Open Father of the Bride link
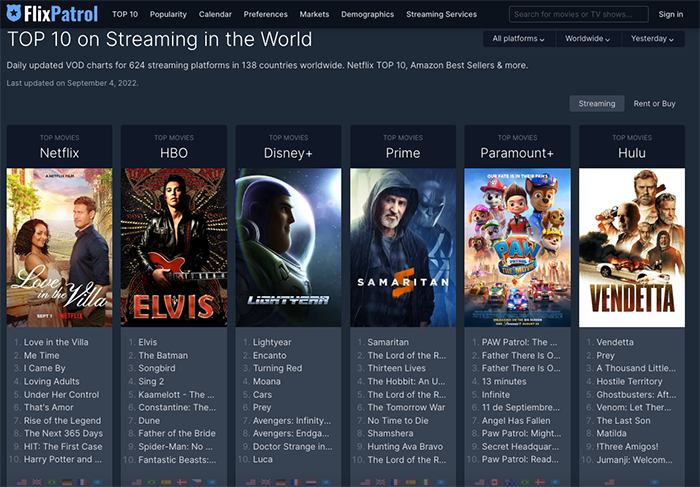This screenshot has width=700, height=487. pyautogui.click(x=177, y=433)
